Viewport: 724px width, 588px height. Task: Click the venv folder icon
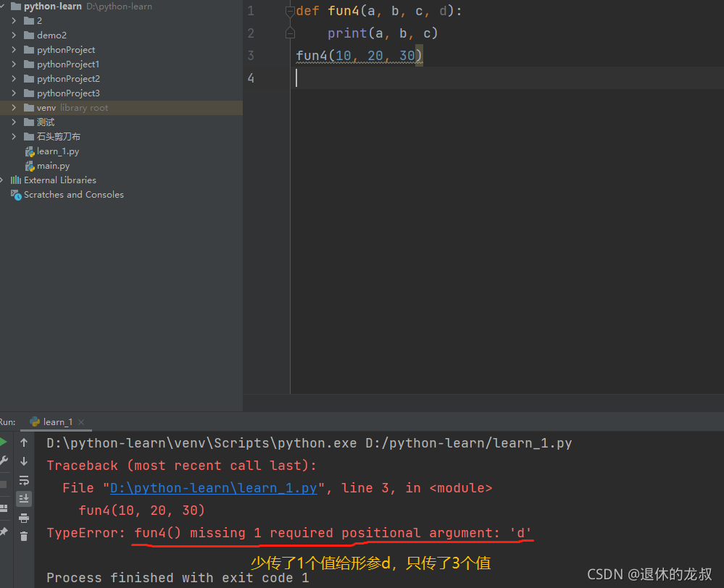[29, 108]
